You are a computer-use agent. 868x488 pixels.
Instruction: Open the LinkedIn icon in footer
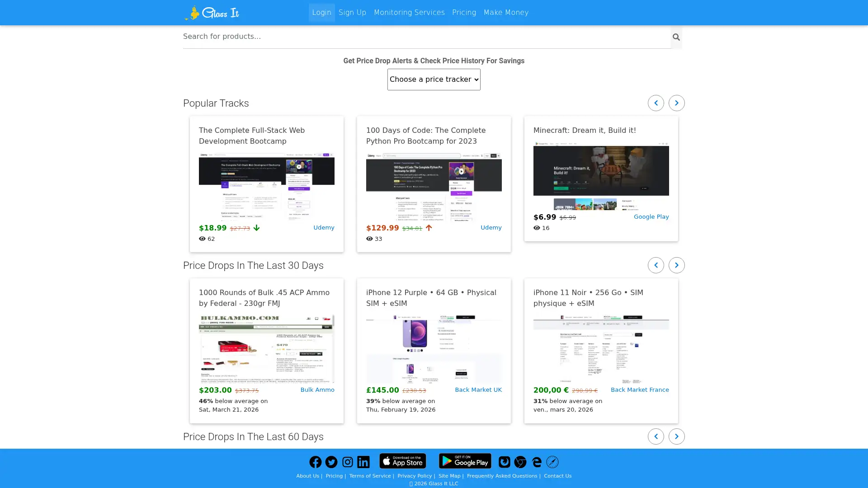click(363, 462)
